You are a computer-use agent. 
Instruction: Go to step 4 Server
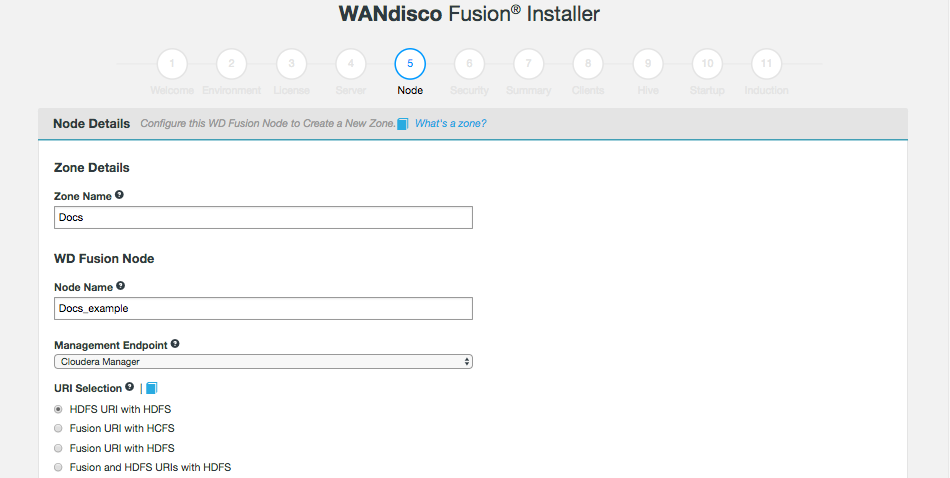351,64
